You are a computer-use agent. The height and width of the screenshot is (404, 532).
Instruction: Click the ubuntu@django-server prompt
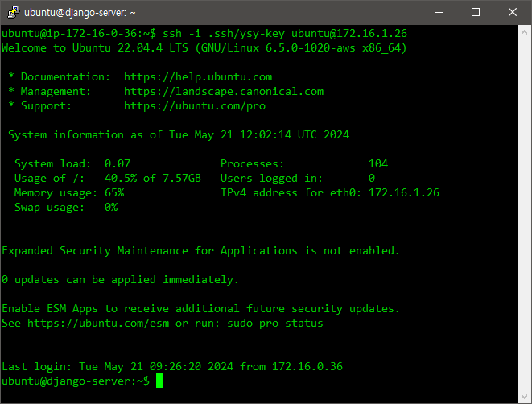pos(76,381)
